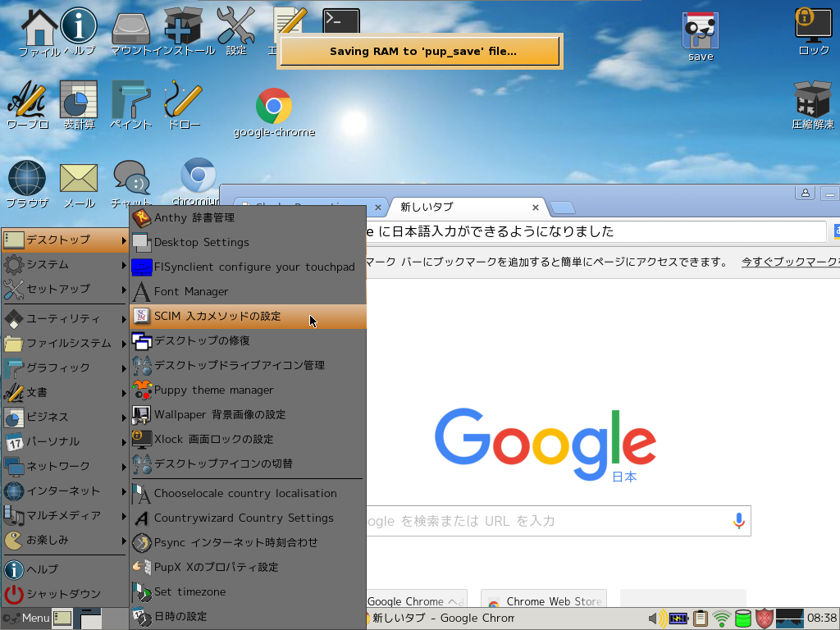The width and height of the screenshot is (840, 630).
Task: Expand the システム menu category
Action: (x=66, y=264)
